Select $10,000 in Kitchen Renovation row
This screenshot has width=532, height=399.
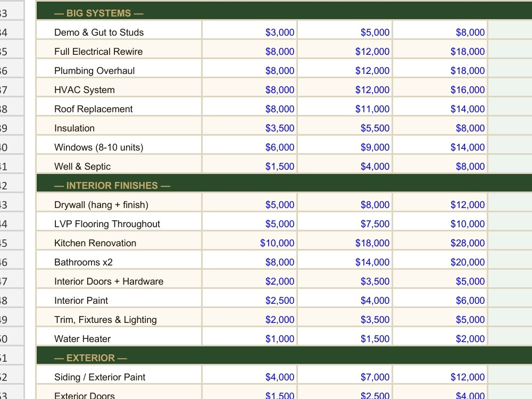(x=250, y=241)
